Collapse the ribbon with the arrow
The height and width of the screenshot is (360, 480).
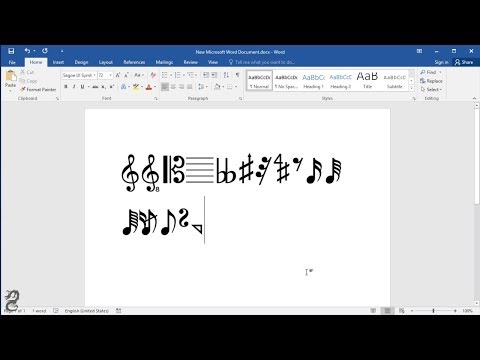(x=474, y=99)
